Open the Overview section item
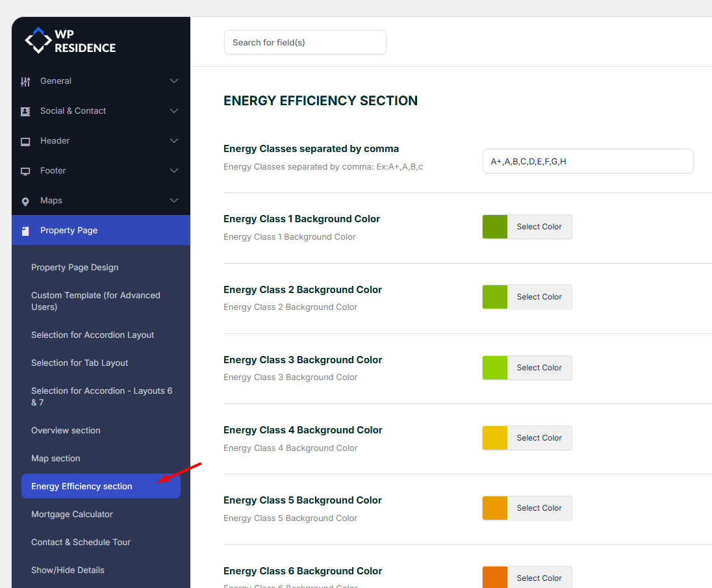Screen dimensions: 712x588 pyautogui.click(x=66, y=431)
